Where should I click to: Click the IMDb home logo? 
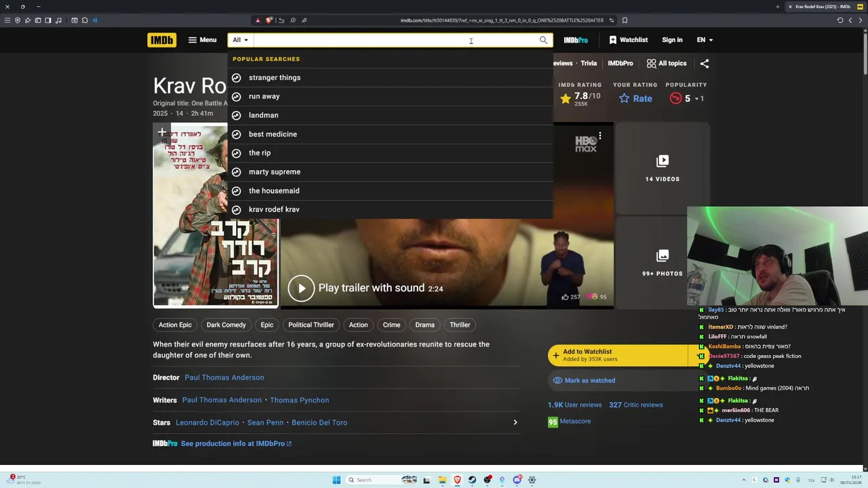[x=161, y=40]
